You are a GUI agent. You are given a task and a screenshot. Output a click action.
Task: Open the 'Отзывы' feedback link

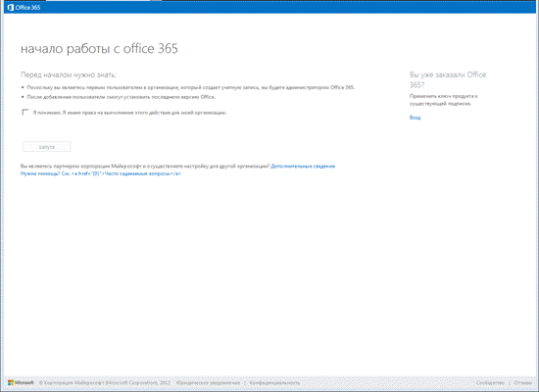click(x=523, y=383)
